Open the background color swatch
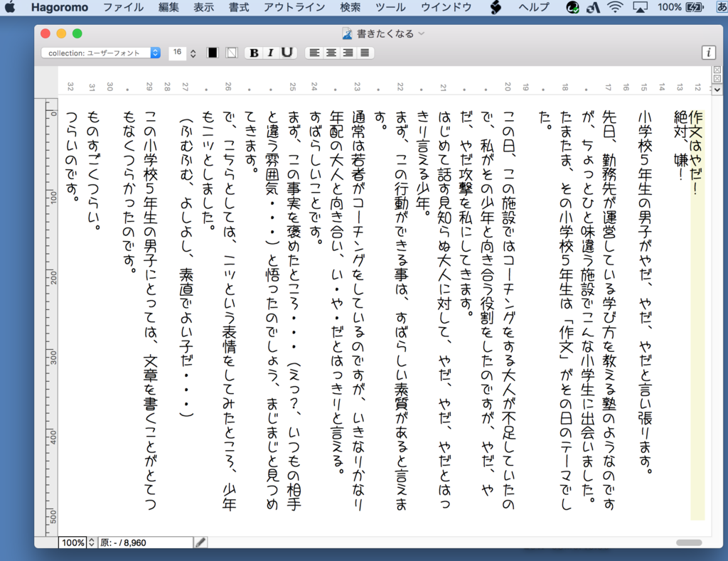 pyautogui.click(x=231, y=53)
